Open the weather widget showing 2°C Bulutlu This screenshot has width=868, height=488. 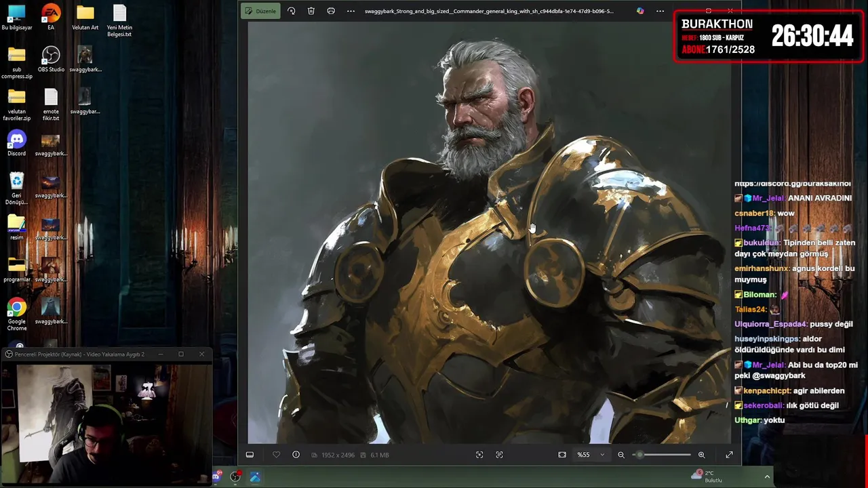click(x=707, y=476)
